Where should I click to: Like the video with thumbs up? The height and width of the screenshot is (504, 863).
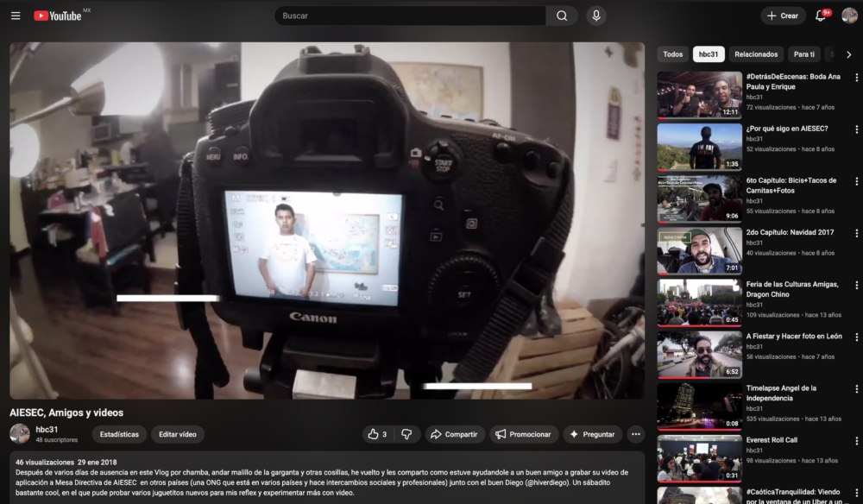pyautogui.click(x=377, y=434)
